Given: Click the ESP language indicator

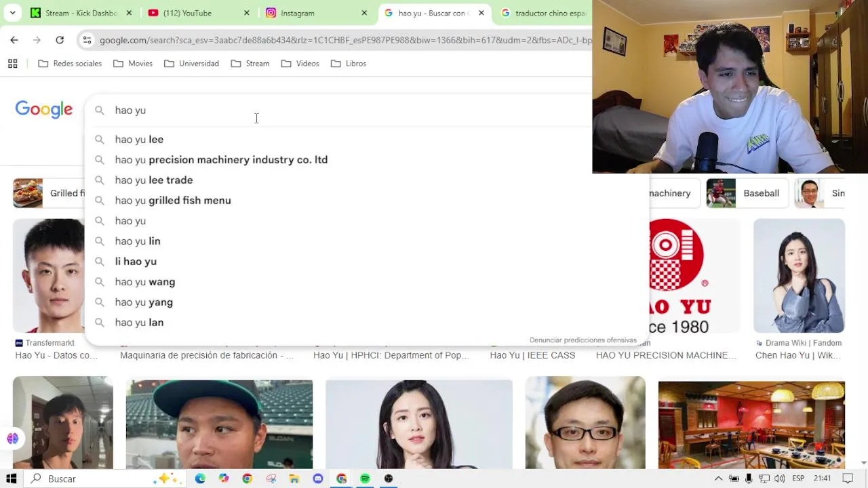Looking at the screenshot, I should tap(798, 479).
